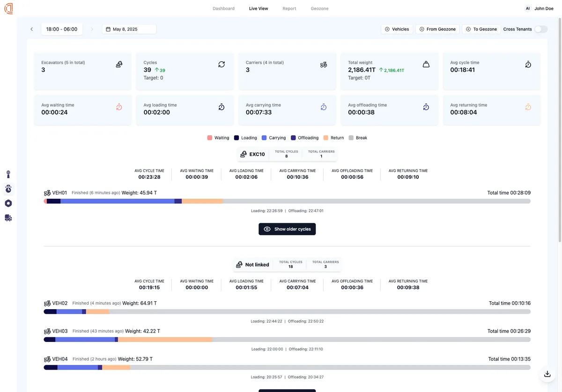
Task: Open the From Geozone filter
Action: click(437, 29)
